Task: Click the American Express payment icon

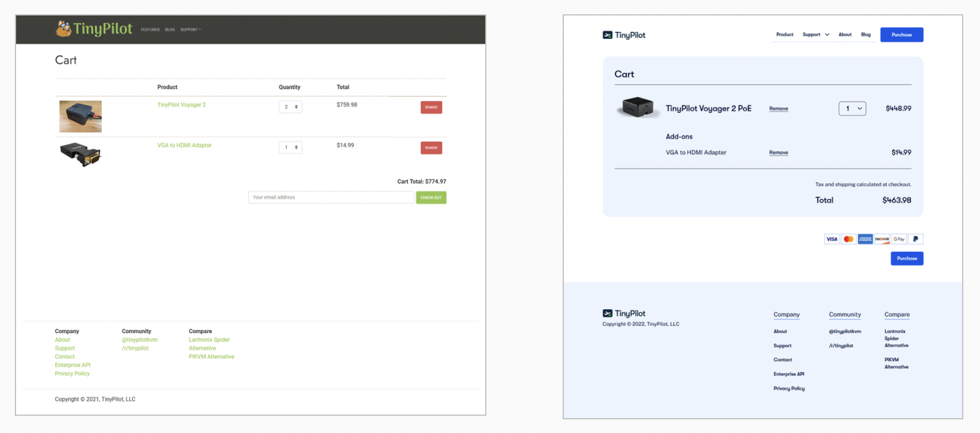Action: (865, 239)
